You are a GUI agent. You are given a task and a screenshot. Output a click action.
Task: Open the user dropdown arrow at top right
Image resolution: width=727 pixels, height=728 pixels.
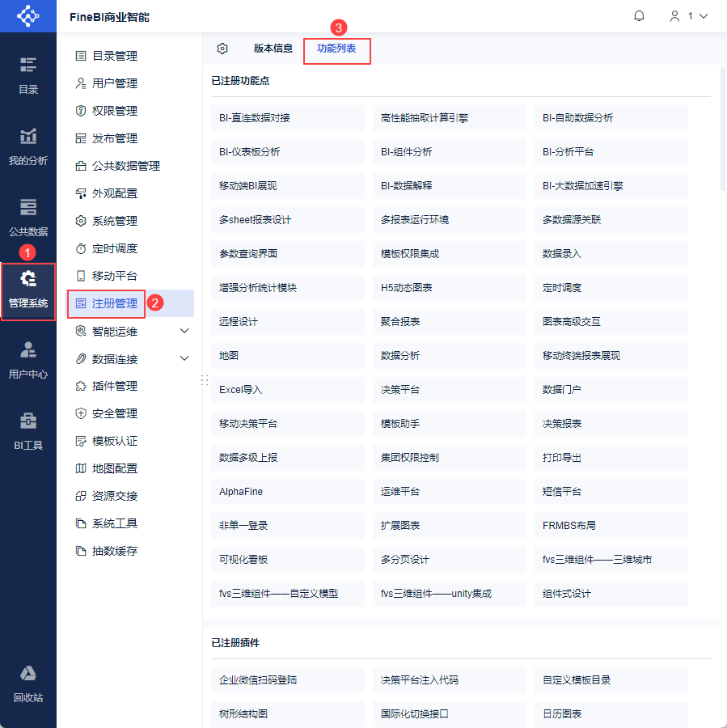tap(704, 16)
